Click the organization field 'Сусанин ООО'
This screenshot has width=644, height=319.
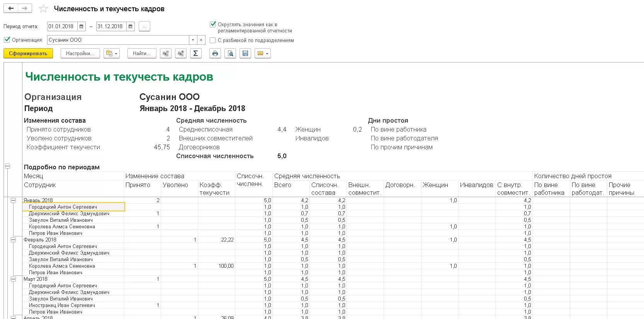118,40
